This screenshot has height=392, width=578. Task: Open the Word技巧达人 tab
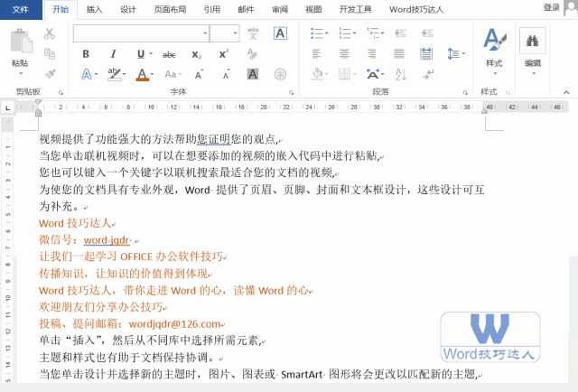416,10
